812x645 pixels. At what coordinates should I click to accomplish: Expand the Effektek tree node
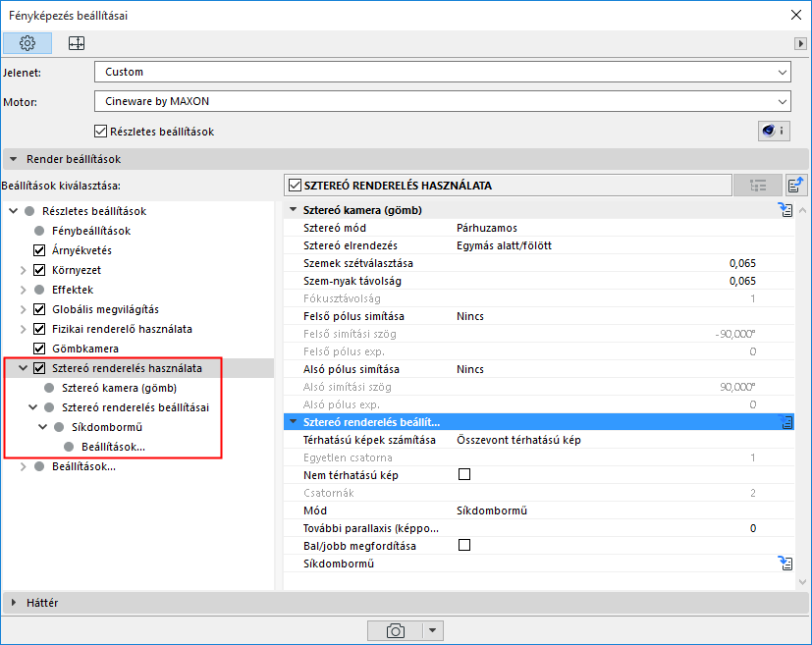point(24,290)
